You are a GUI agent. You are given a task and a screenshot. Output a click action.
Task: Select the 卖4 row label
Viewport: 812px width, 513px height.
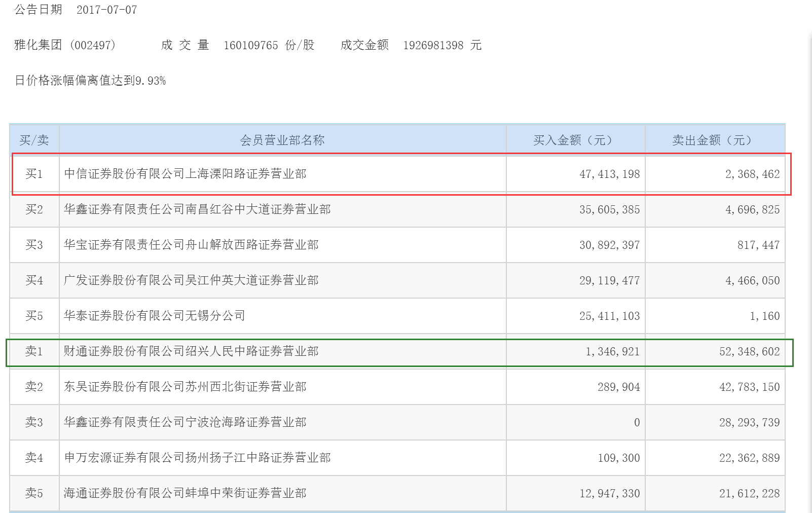pos(34,458)
